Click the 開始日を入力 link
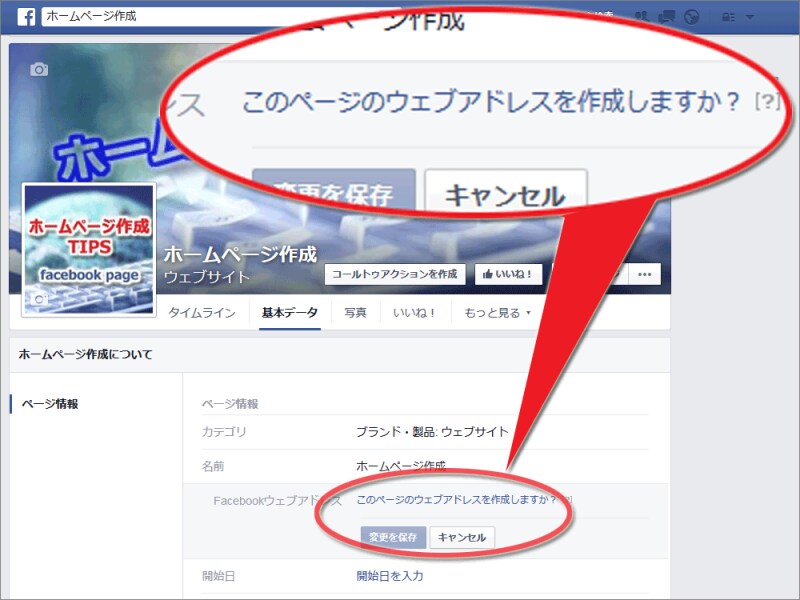800x600 pixels. tap(389, 576)
